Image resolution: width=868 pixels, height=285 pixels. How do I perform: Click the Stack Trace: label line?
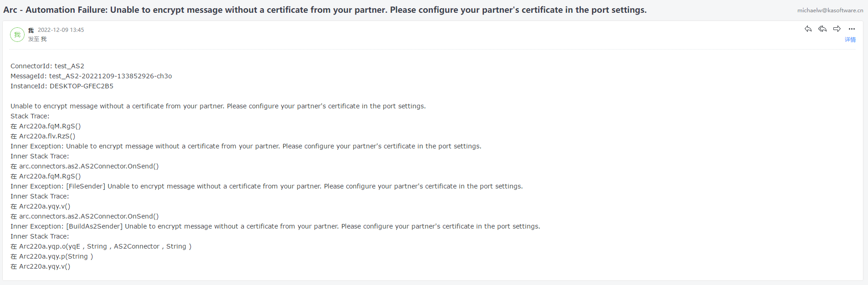30,116
